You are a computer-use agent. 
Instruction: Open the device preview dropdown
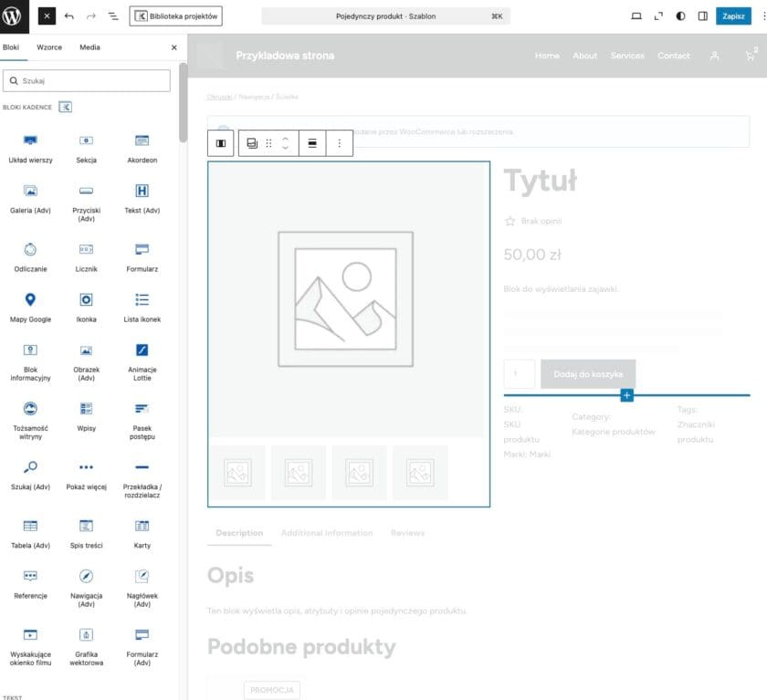[x=636, y=16]
